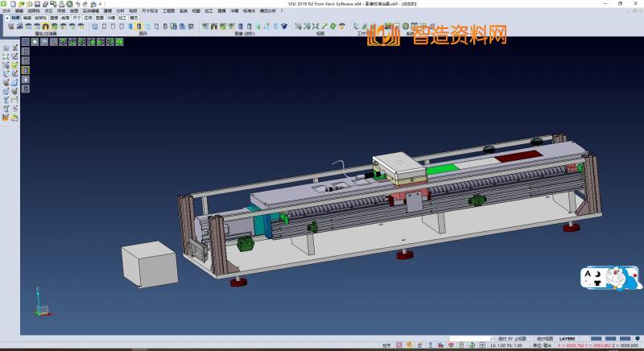Click the first gray square view filter icon
644x351 pixels.
point(26,43)
